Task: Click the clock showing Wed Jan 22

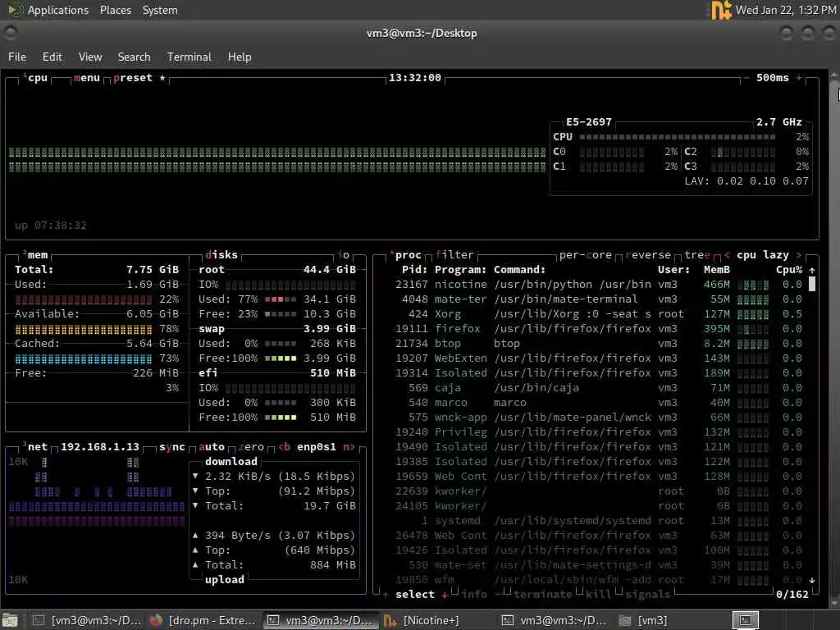Action: (x=785, y=10)
